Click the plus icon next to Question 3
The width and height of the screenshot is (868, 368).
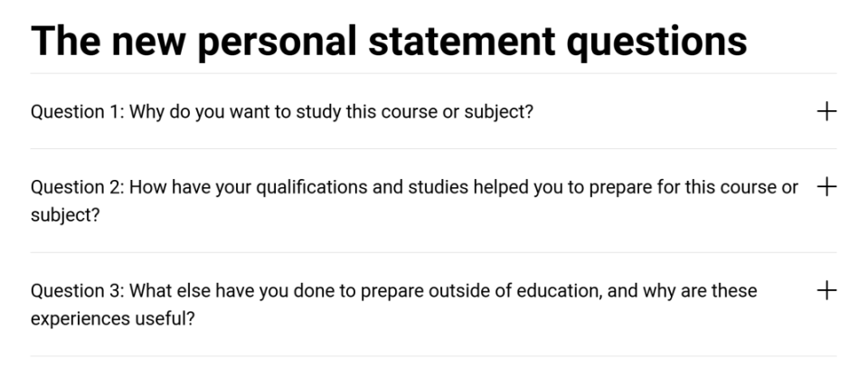click(826, 290)
